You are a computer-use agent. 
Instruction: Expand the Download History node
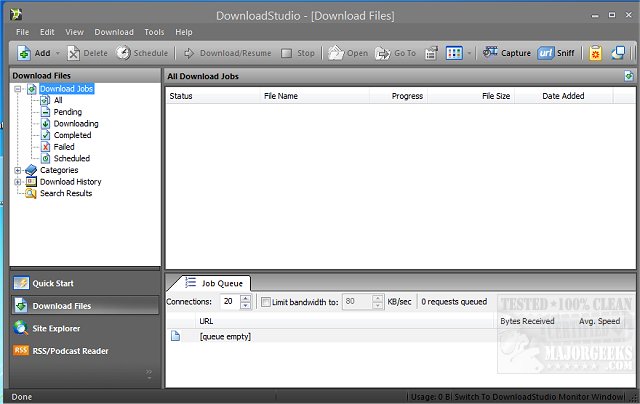click(x=18, y=182)
